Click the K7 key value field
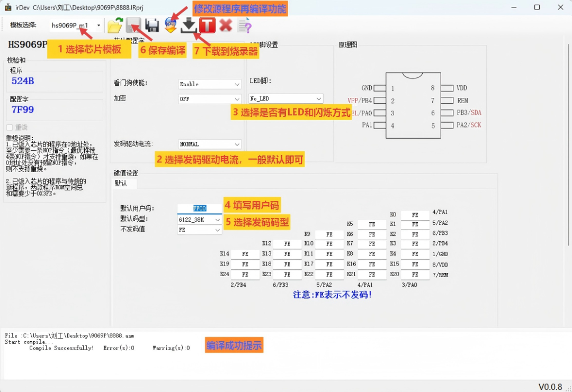This screenshot has width=572, height=392. coord(372,244)
